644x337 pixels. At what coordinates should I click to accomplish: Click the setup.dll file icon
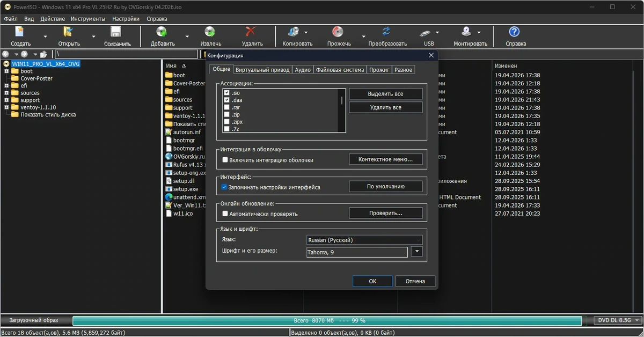(169, 181)
